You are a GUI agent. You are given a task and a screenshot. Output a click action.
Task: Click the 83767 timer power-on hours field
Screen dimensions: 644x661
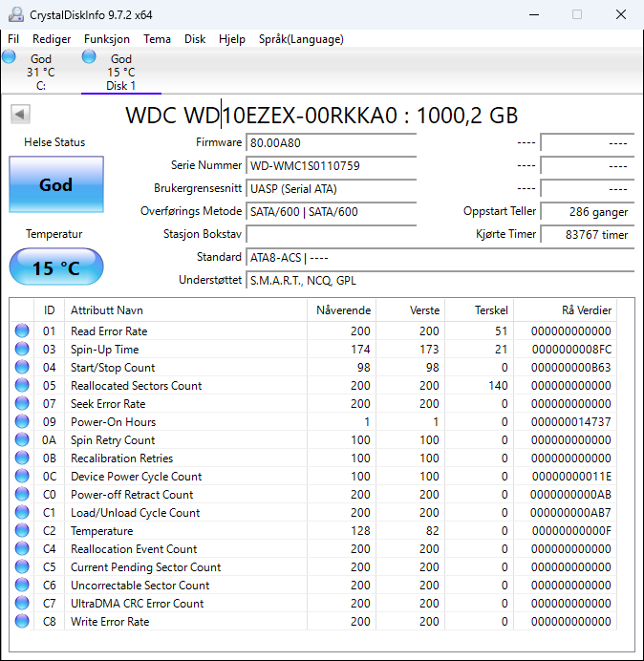[587, 234]
